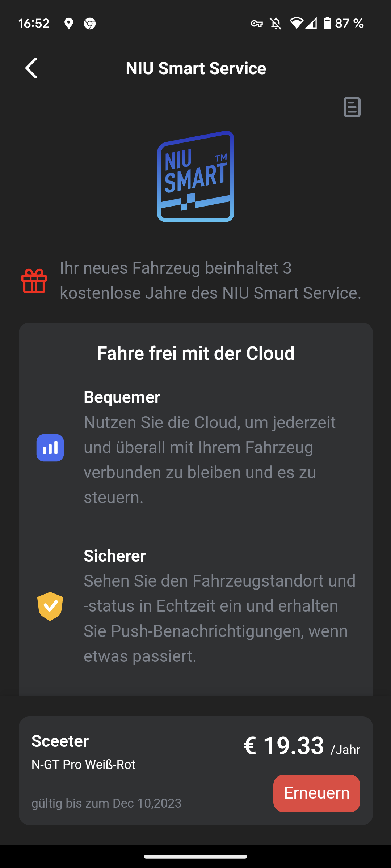391x868 pixels.
Task: Tap the N-GT Pro Weiß-Rot model label
Action: 83,765
